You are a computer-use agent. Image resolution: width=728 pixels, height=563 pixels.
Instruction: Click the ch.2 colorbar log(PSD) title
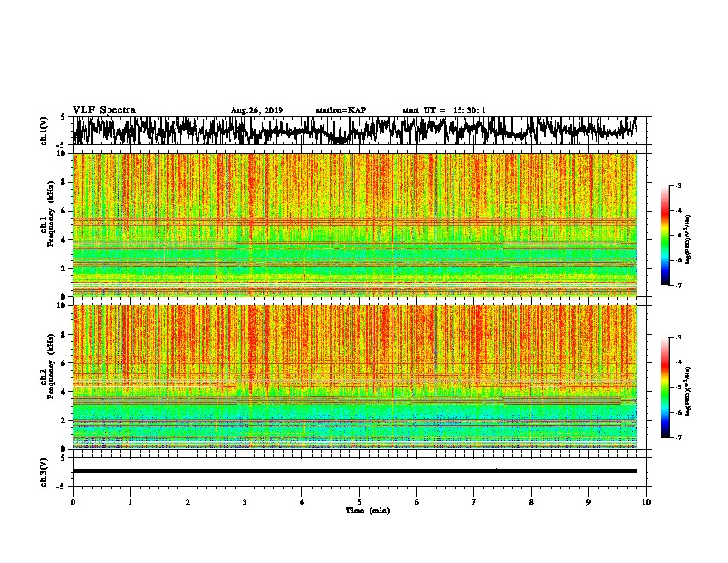coord(688,391)
